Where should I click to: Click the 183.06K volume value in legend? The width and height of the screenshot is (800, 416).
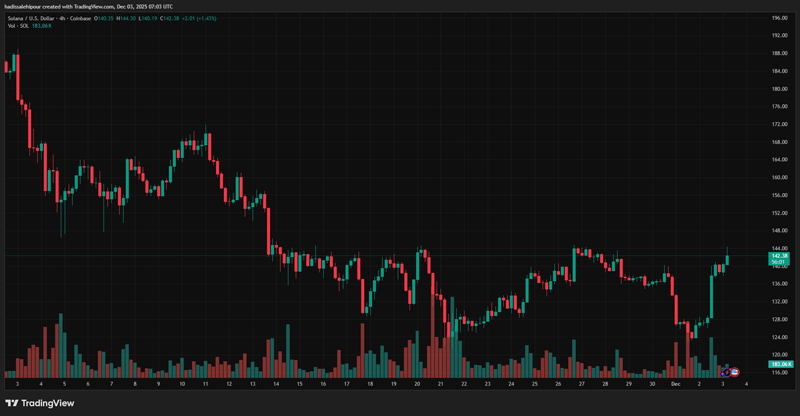click(44, 25)
